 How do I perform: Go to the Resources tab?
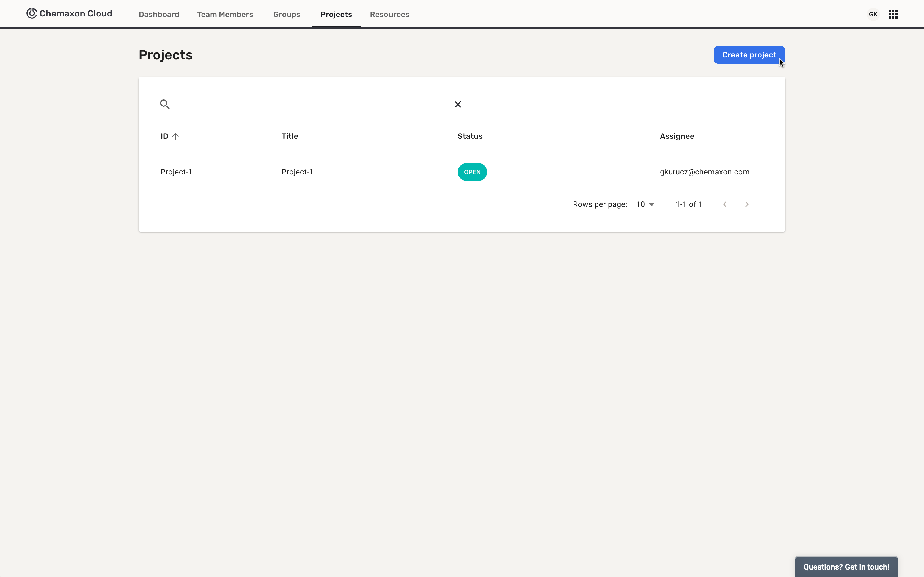389,15
